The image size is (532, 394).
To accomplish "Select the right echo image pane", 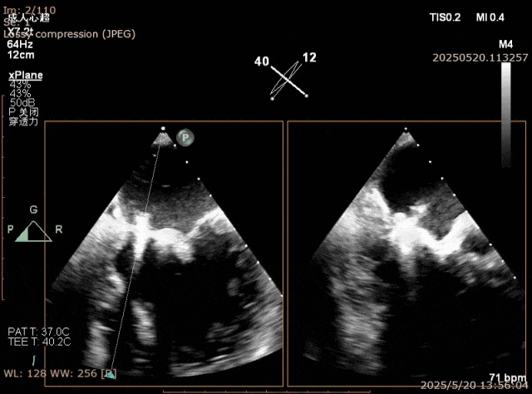I will [406, 254].
